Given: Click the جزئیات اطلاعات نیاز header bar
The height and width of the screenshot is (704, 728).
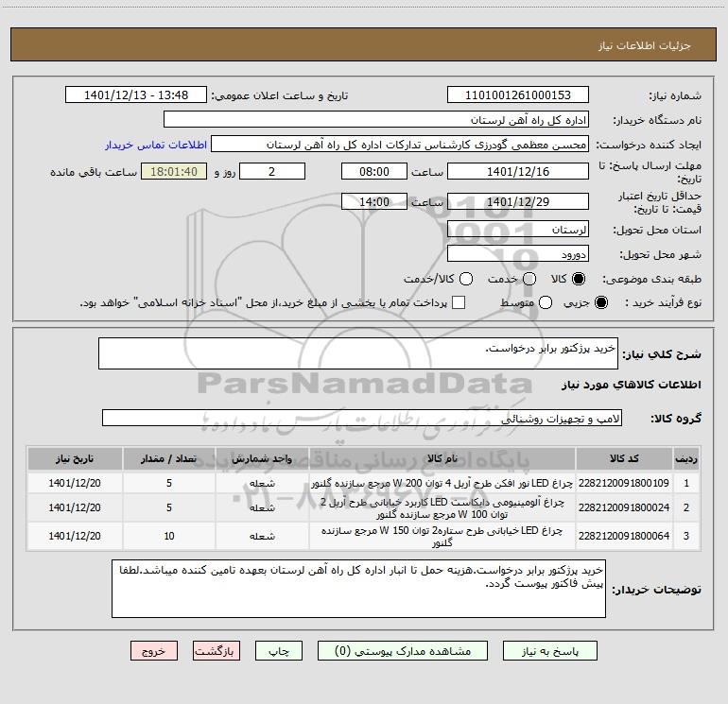Looking at the screenshot, I should [x=363, y=44].
